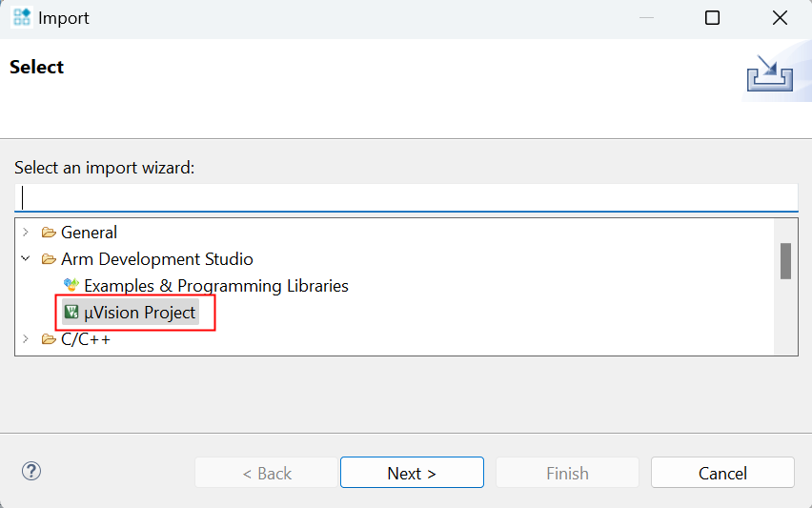812x508 pixels.
Task: Click the Examples & Programming Libraries icon
Action: 71,286
